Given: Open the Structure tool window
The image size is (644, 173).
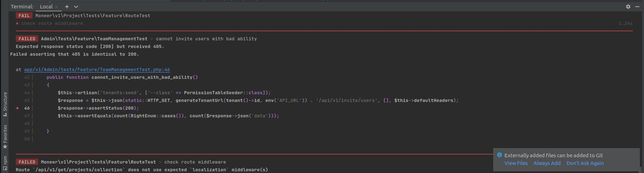Looking at the screenshot, I should tap(5, 104).
